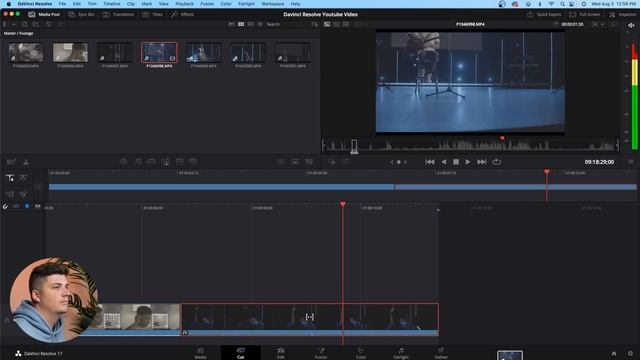Stop playback
Viewport: 640px width, 360px height.
pyautogui.click(x=456, y=162)
